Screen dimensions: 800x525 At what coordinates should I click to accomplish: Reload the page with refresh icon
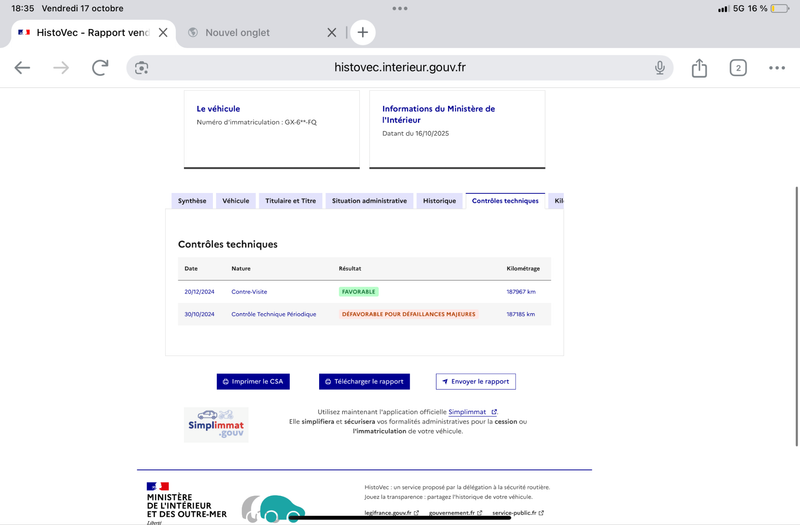(x=100, y=67)
